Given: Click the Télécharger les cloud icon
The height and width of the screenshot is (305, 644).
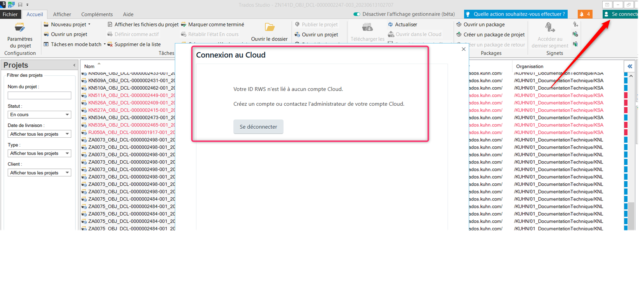Looking at the screenshot, I should (367, 27).
